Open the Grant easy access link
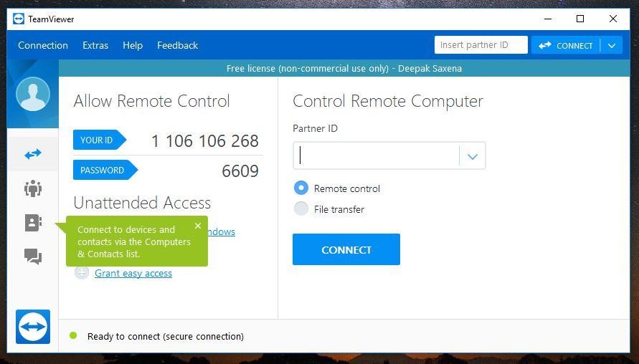The image size is (639, 364). pos(133,273)
